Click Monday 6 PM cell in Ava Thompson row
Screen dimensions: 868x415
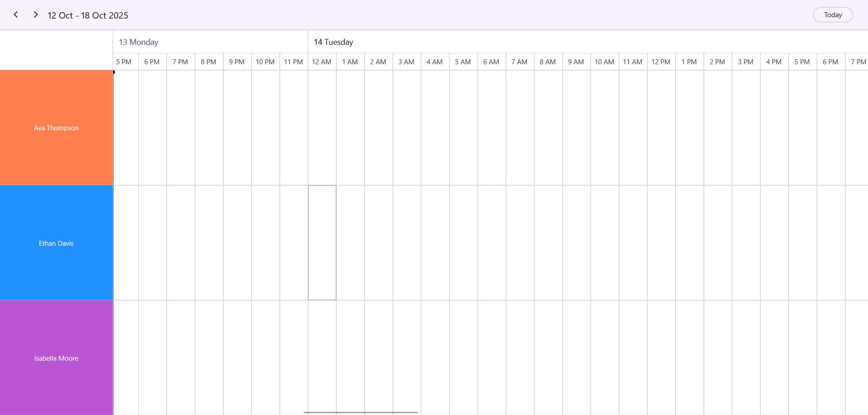(152, 128)
